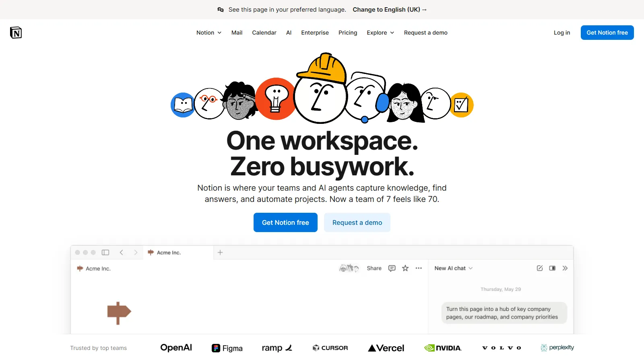The width and height of the screenshot is (644, 362).
Task: Click the new chat compose icon
Action: [540, 268]
